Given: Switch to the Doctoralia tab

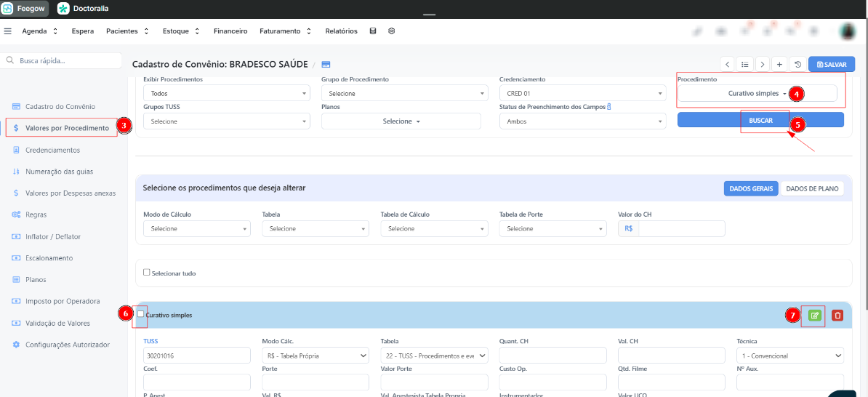Looking at the screenshot, I should tap(83, 8).
